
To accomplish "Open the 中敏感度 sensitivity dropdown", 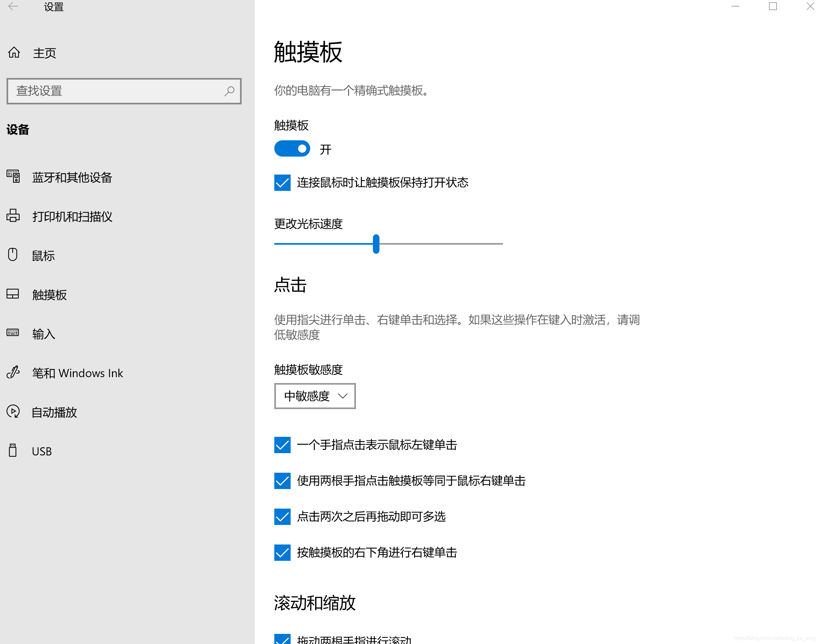I will tap(315, 396).
